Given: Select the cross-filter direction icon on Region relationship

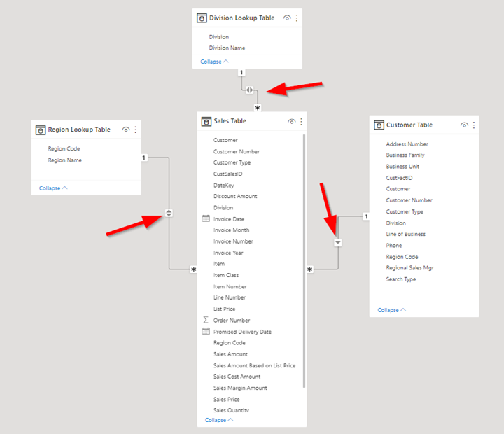Looking at the screenshot, I should [x=169, y=213].
